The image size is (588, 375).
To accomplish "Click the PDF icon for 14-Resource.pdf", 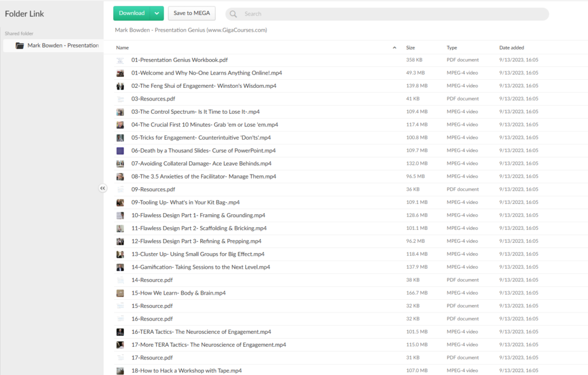I will pyautogui.click(x=120, y=280).
